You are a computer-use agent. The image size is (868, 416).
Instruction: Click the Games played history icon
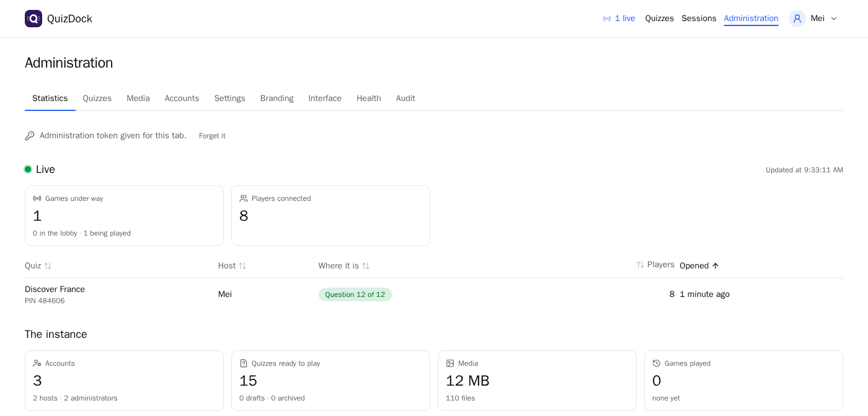click(657, 363)
